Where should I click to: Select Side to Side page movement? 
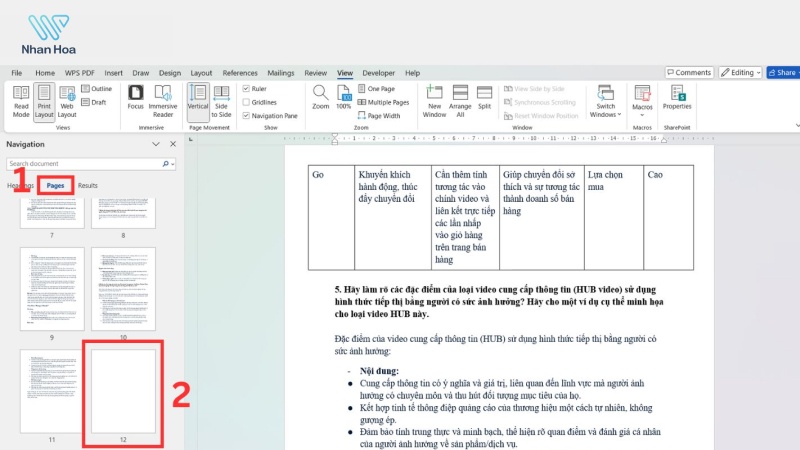coord(221,102)
